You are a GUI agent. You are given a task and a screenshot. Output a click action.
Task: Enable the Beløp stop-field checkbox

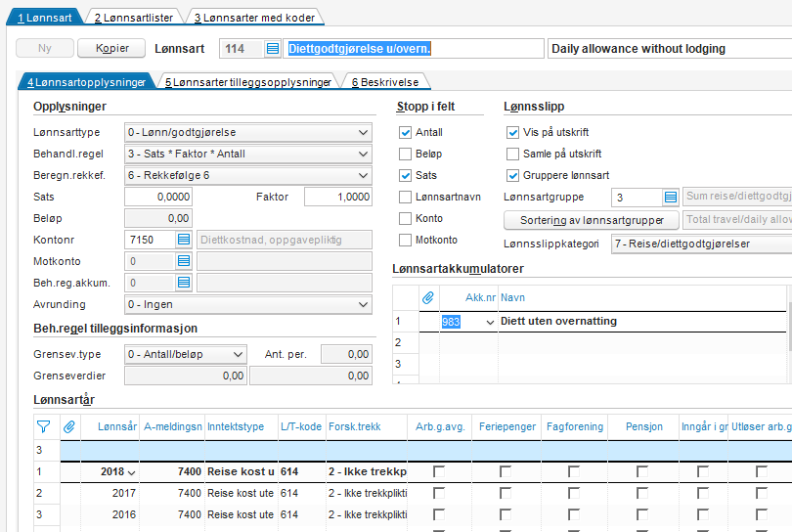(x=406, y=155)
